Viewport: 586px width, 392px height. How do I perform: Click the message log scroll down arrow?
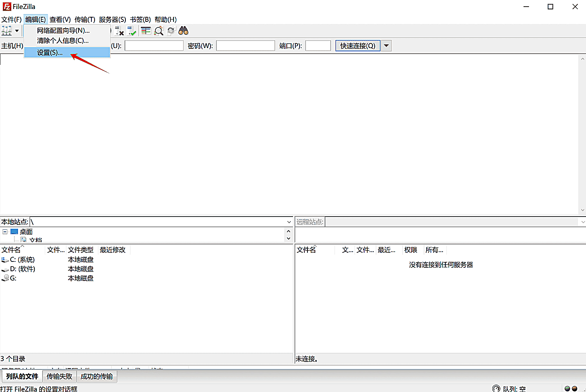point(582,210)
